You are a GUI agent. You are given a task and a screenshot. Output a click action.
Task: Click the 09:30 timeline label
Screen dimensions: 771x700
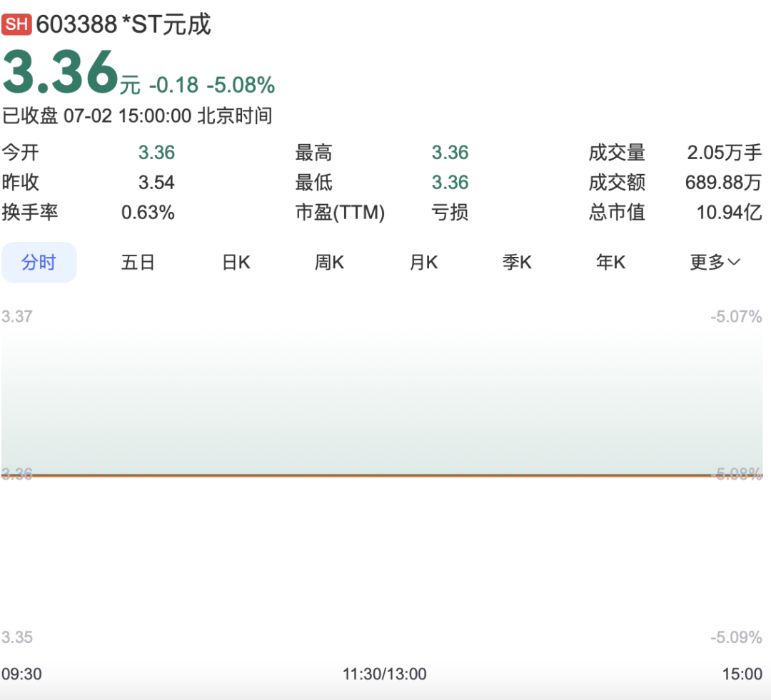(x=24, y=674)
